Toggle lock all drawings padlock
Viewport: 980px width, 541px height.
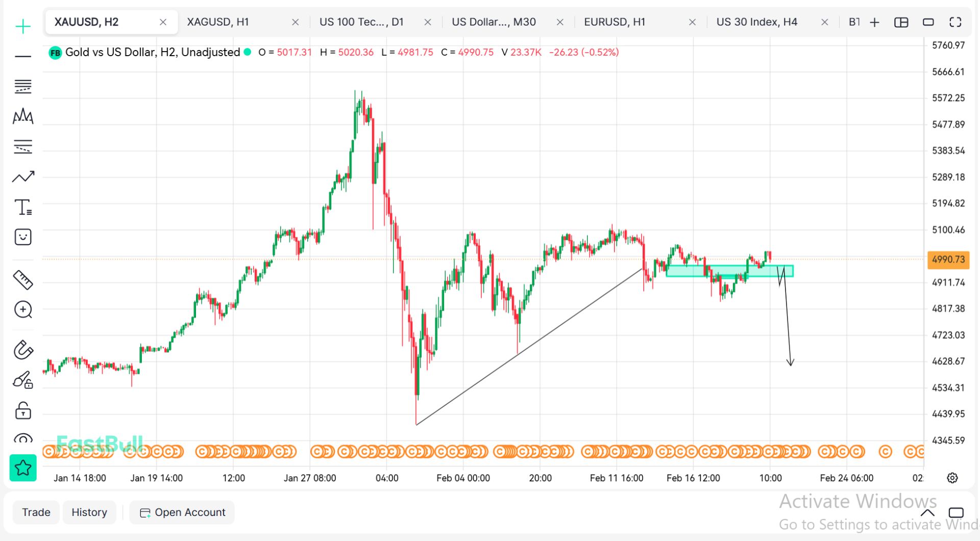tap(23, 411)
